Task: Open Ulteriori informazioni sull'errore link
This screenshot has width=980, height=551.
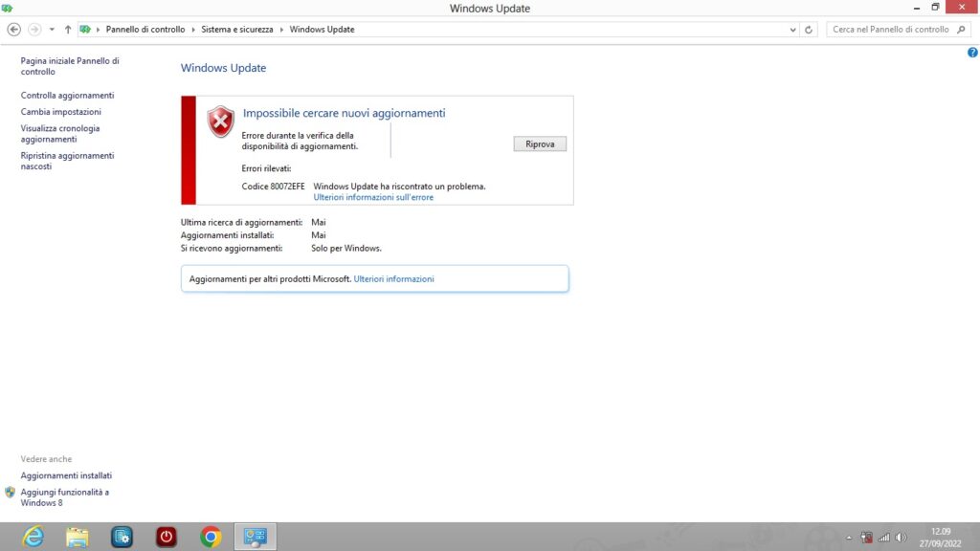Action: click(x=373, y=197)
